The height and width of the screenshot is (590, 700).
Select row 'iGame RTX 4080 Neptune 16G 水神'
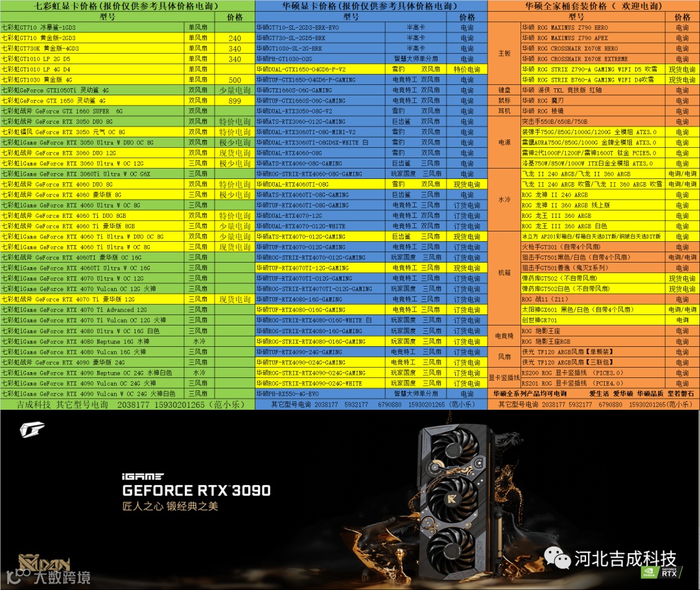pos(128,341)
